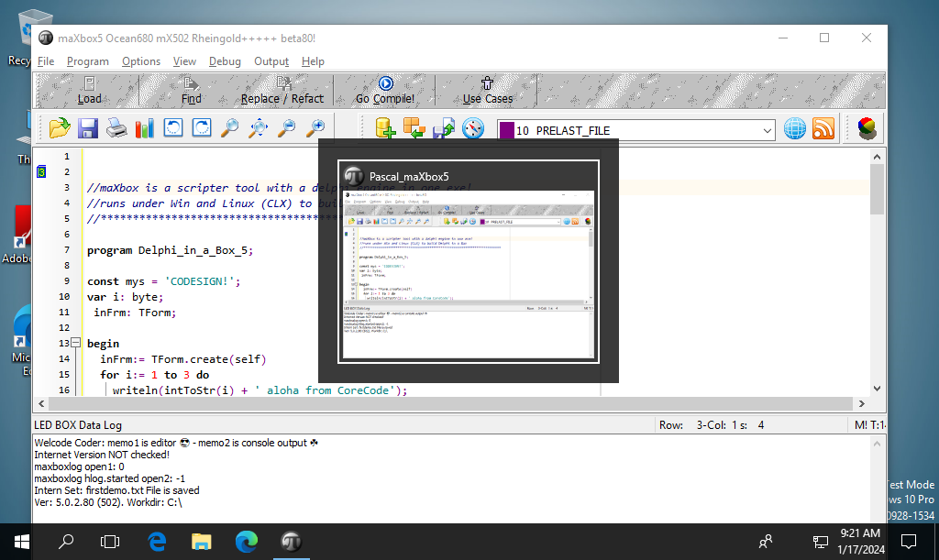The width and height of the screenshot is (939, 560).
Task: Expand the PRELAST_FILE dropdown list
Action: [x=768, y=130]
